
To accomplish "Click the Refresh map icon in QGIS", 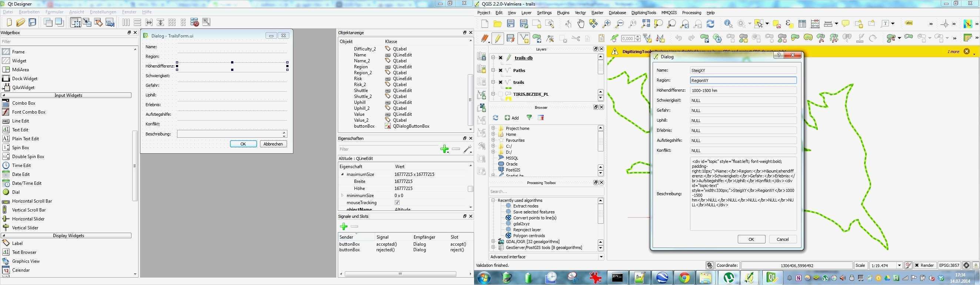I will coord(710,24).
